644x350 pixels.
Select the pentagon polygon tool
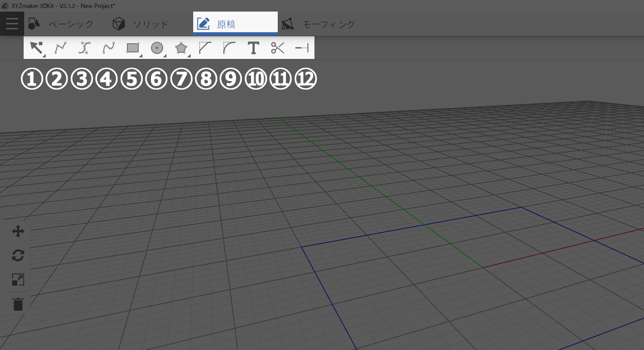181,48
